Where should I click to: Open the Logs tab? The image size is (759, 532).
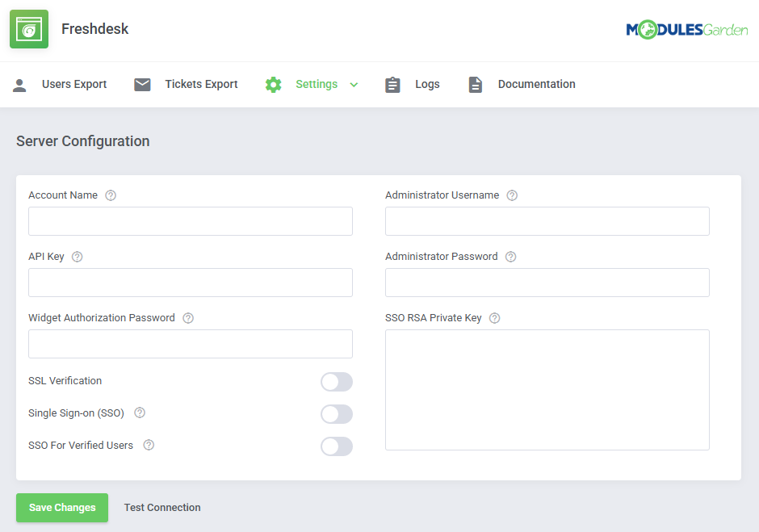pos(427,84)
